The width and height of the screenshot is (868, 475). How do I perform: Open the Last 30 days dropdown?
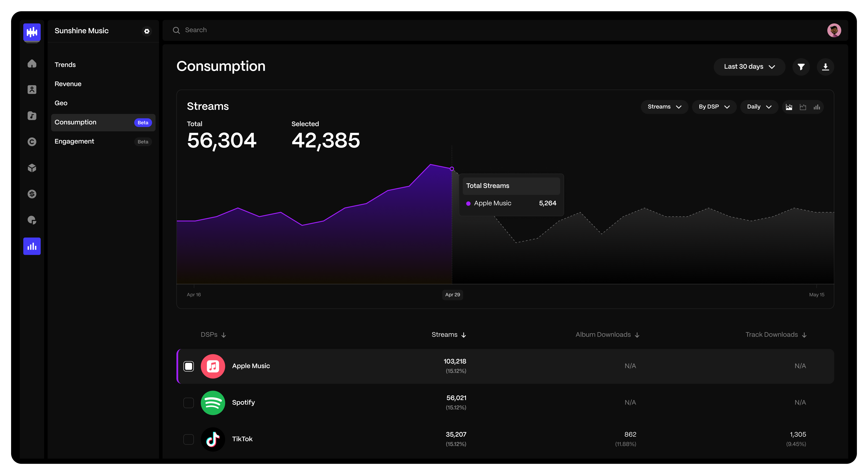(749, 67)
